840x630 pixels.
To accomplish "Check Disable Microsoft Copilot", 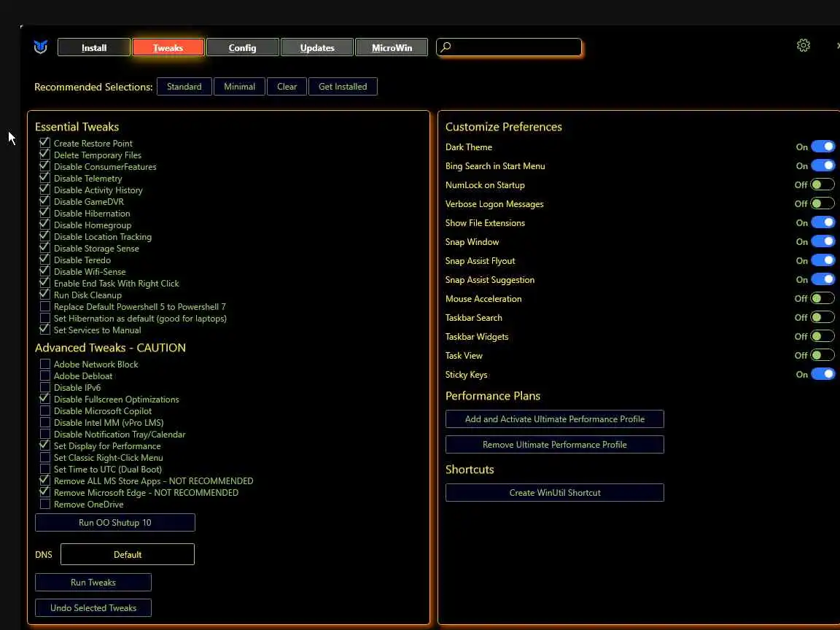I will 45,411.
